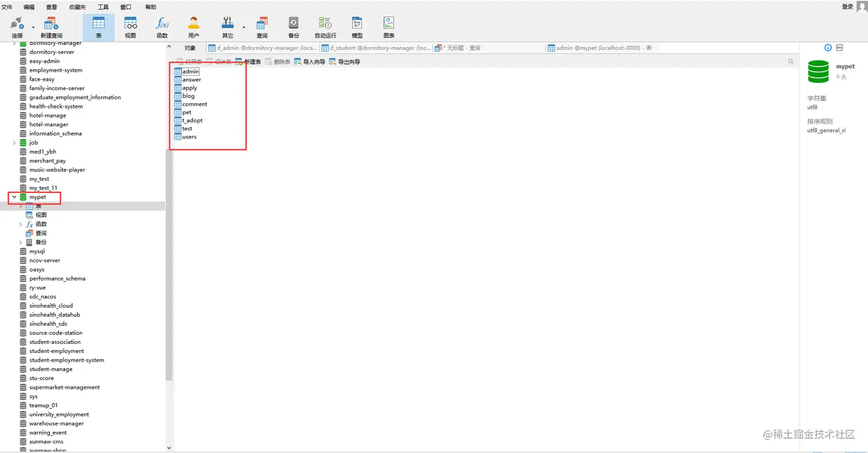Open the User (用户) toolbar icon

click(193, 23)
